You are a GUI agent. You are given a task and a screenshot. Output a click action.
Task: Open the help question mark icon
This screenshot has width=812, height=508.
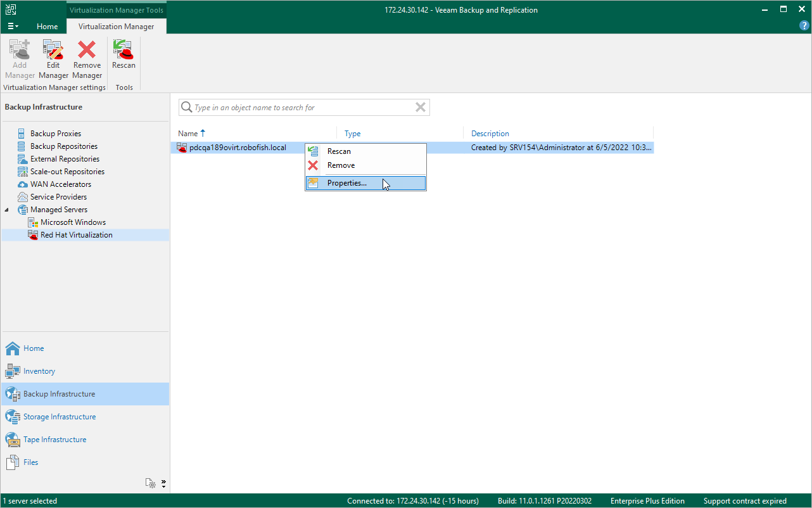tap(804, 26)
